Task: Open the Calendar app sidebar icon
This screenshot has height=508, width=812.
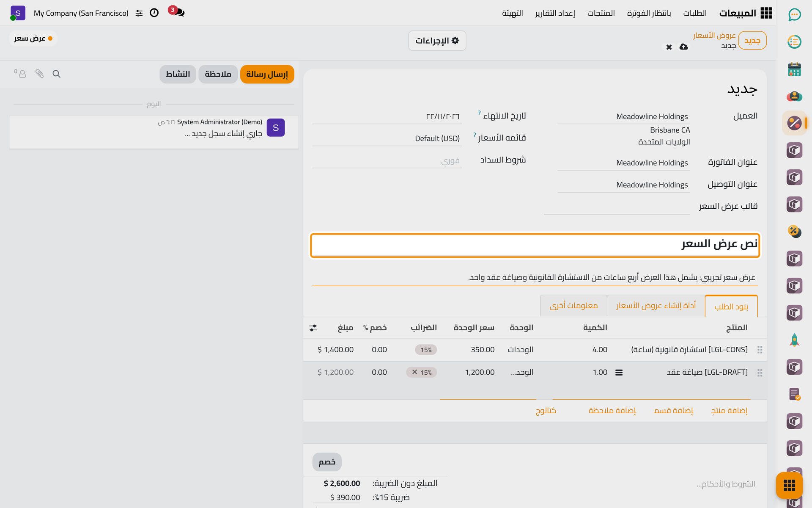Action: 794,69
